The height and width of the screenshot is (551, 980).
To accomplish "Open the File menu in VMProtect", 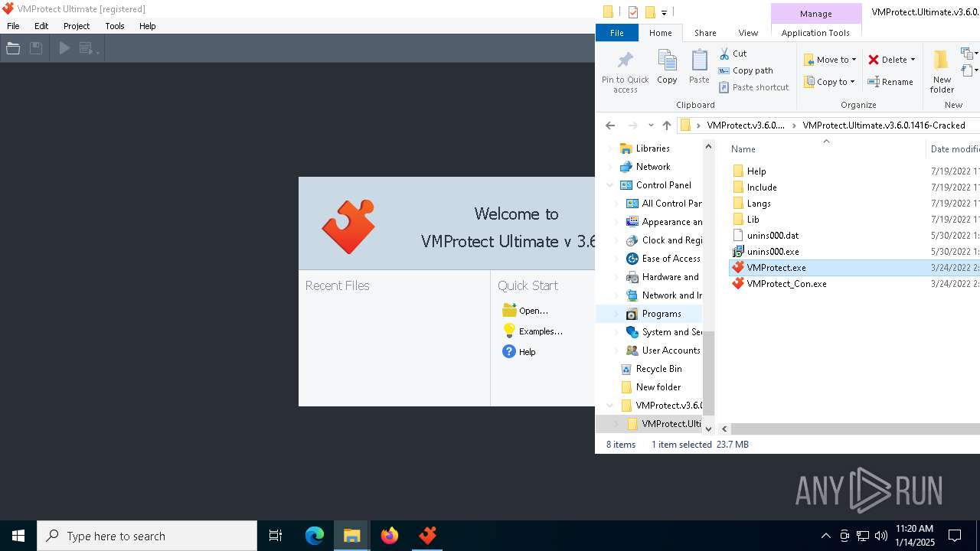I will pos(13,26).
